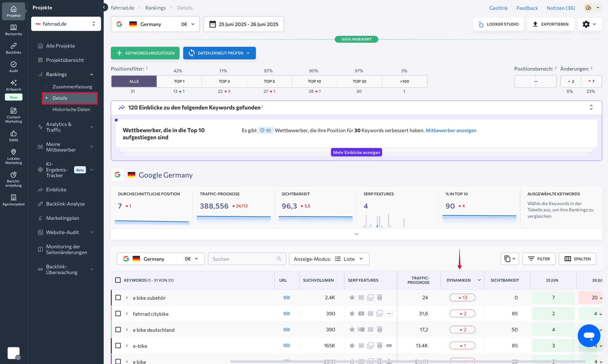608x364 pixels.
Task: Expand the e bike zubehör keyword row
Action: click(127, 298)
